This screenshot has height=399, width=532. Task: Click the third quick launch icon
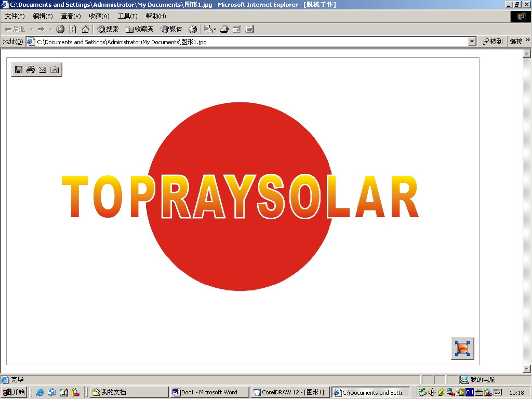coord(64,392)
